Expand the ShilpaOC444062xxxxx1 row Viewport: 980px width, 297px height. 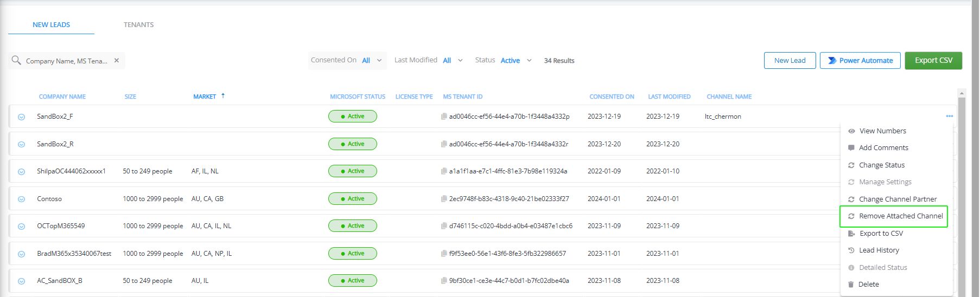pos(22,172)
